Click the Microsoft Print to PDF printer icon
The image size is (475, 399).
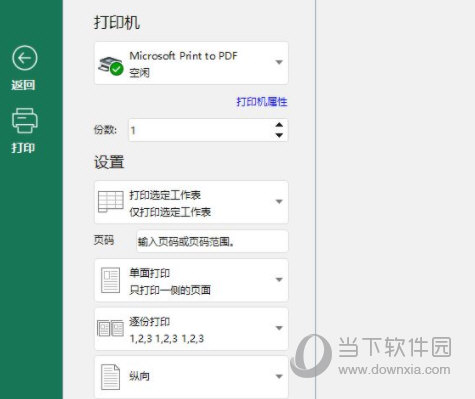tap(111, 66)
